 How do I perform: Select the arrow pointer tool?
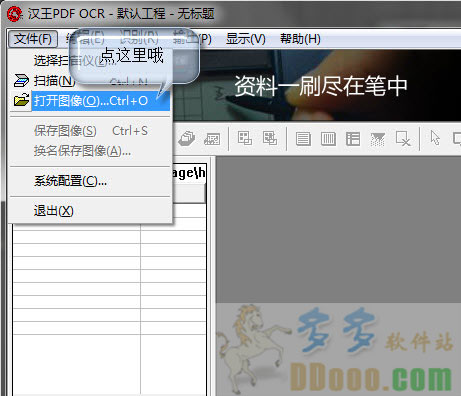click(x=435, y=138)
